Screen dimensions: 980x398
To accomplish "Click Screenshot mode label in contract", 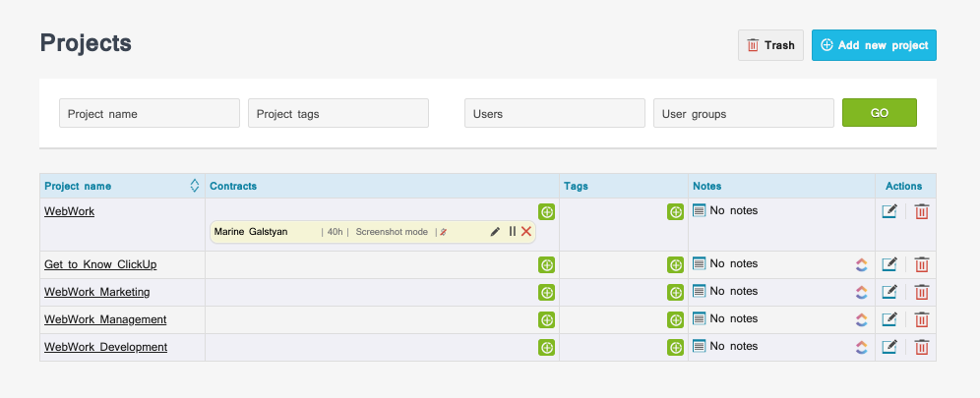I will (392, 232).
